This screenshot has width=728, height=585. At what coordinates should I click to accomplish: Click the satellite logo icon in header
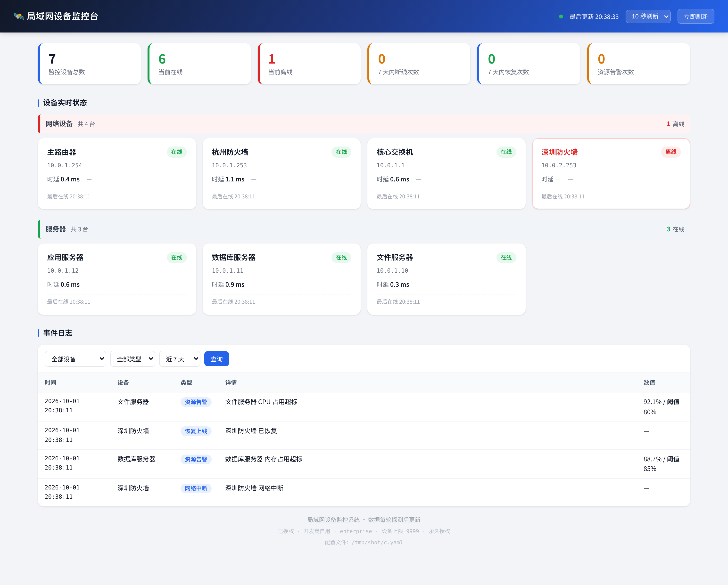click(19, 16)
